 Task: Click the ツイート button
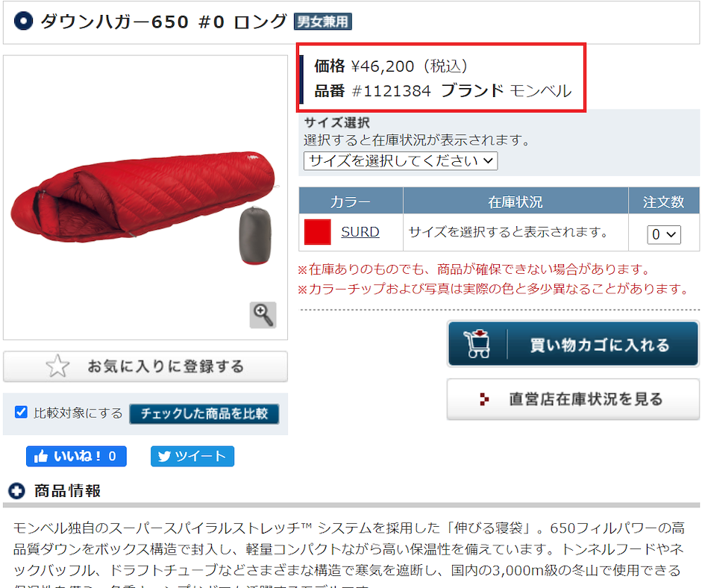click(x=192, y=456)
